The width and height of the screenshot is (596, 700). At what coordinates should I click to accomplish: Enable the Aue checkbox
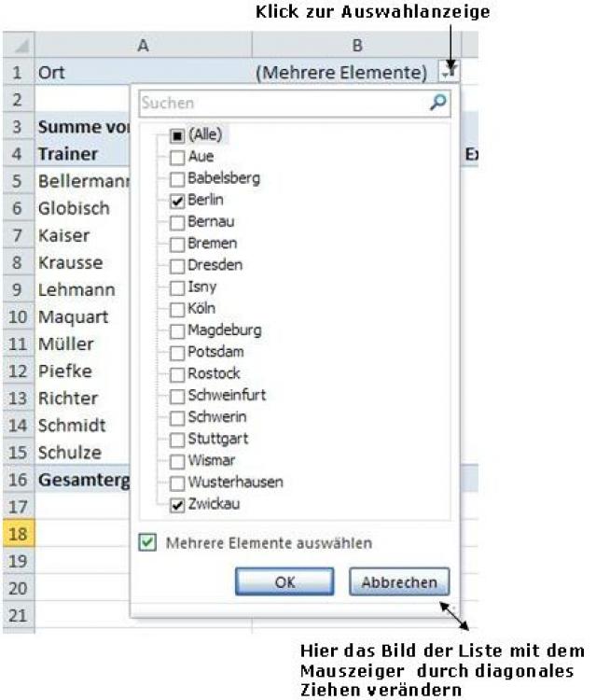177,157
